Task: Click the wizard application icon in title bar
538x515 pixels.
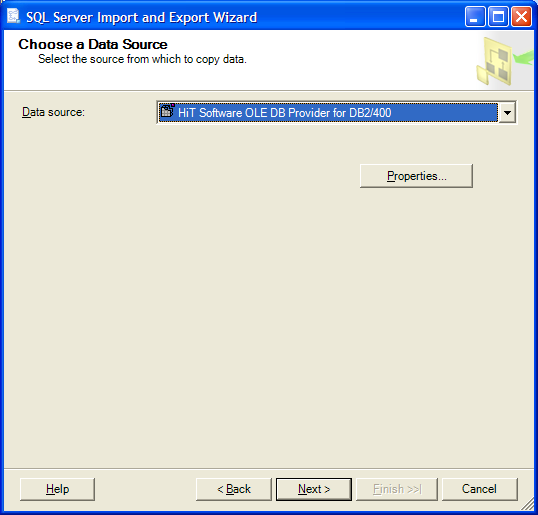Action: pyautogui.click(x=14, y=17)
